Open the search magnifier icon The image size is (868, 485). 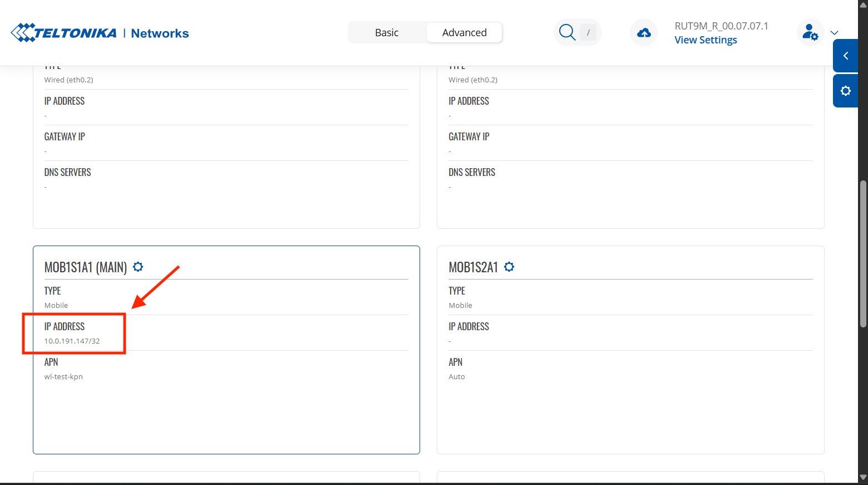(567, 32)
